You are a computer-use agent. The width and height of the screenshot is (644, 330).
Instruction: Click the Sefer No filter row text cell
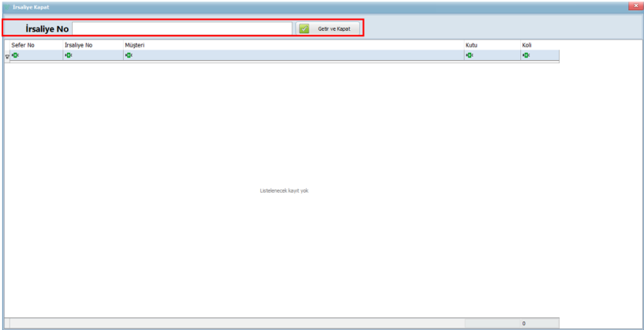pyautogui.click(x=39, y=55)
